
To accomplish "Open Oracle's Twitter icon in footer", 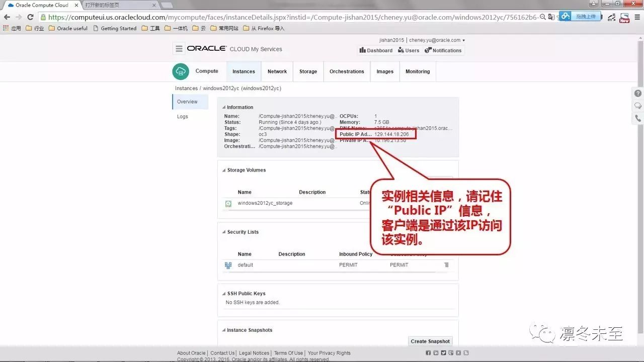I will [x=443, y=353].
